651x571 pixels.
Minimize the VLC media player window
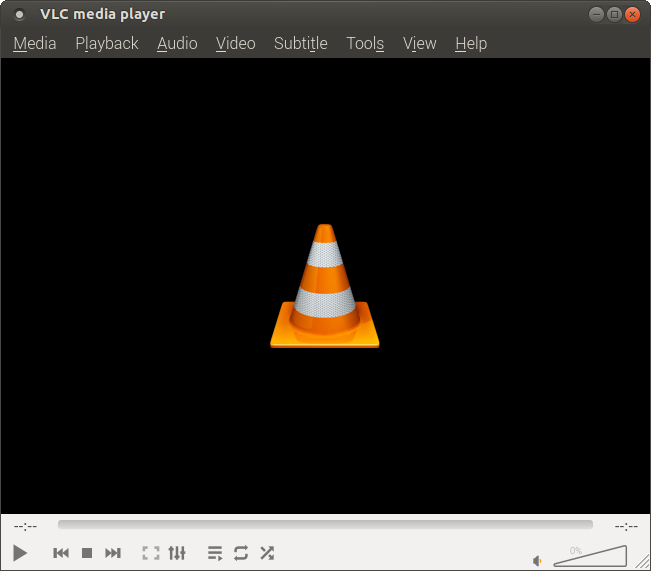pyautogui.click(x=596, y=15)
